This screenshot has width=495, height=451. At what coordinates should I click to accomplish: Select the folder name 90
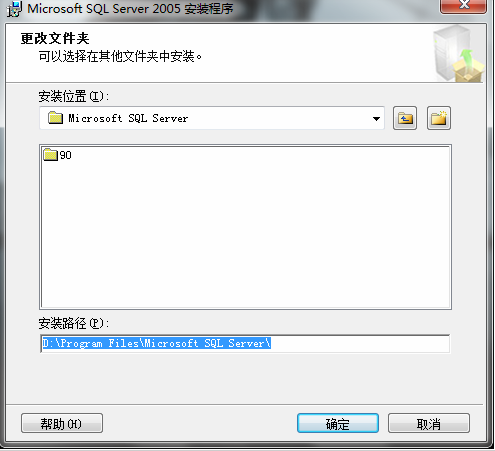click(65, 155)
